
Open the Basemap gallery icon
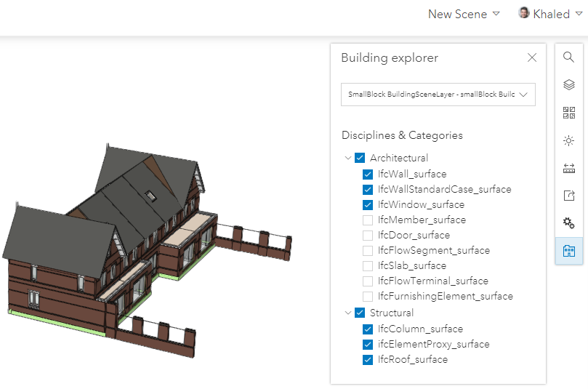coord(568,113)
